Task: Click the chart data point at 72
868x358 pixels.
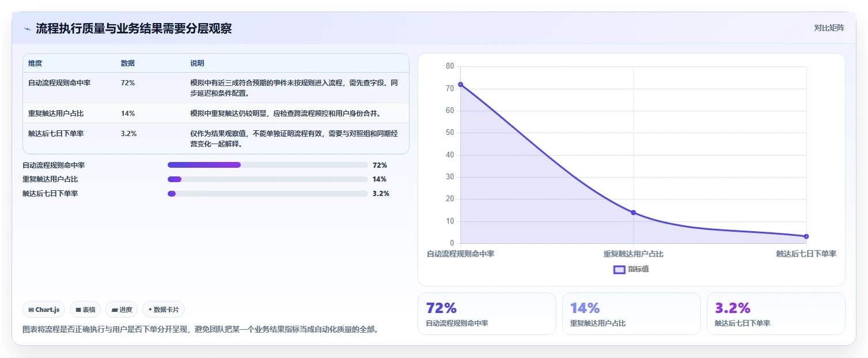Action: (460, 84)
